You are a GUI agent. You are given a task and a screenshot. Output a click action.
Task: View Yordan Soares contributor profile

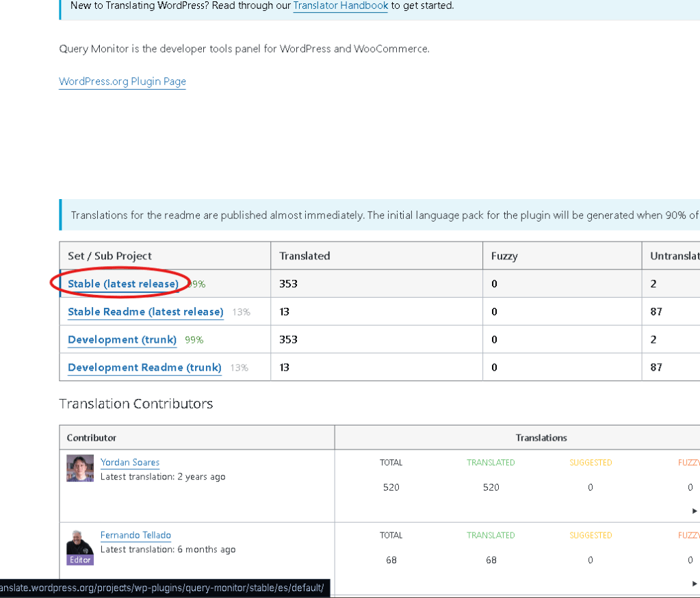pos(130,463)
